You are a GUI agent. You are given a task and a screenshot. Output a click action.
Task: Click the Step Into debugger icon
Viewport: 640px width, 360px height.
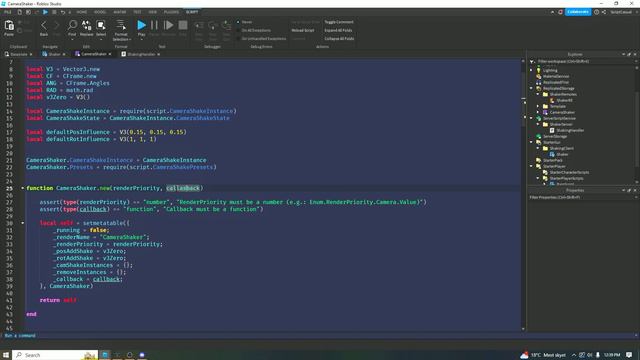point(199,26)
